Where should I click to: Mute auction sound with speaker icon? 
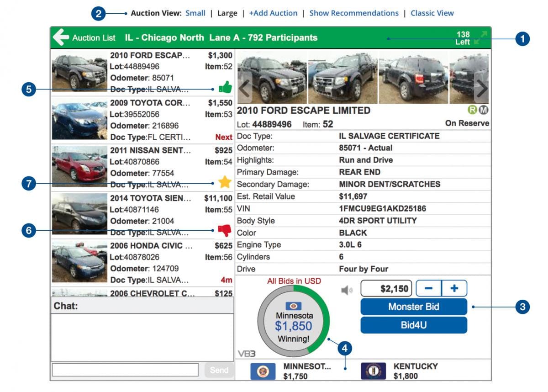click(x=347, y=290)
